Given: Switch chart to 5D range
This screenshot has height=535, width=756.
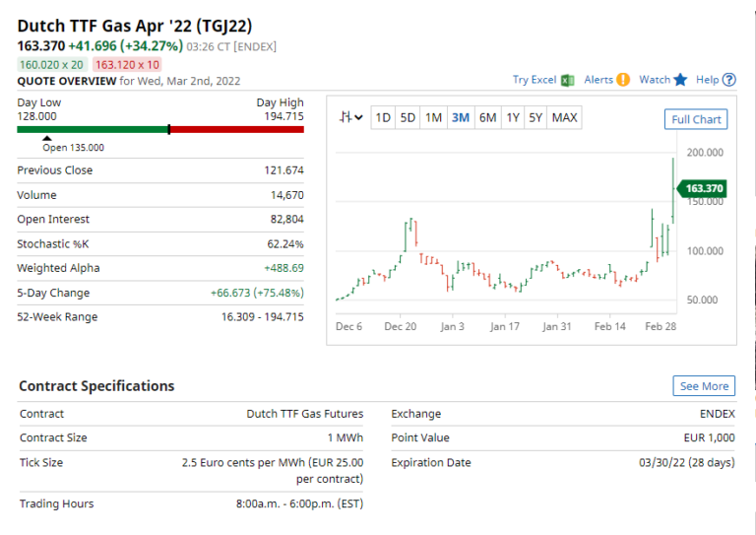Looking at the screenshot, I should [408, 118].
